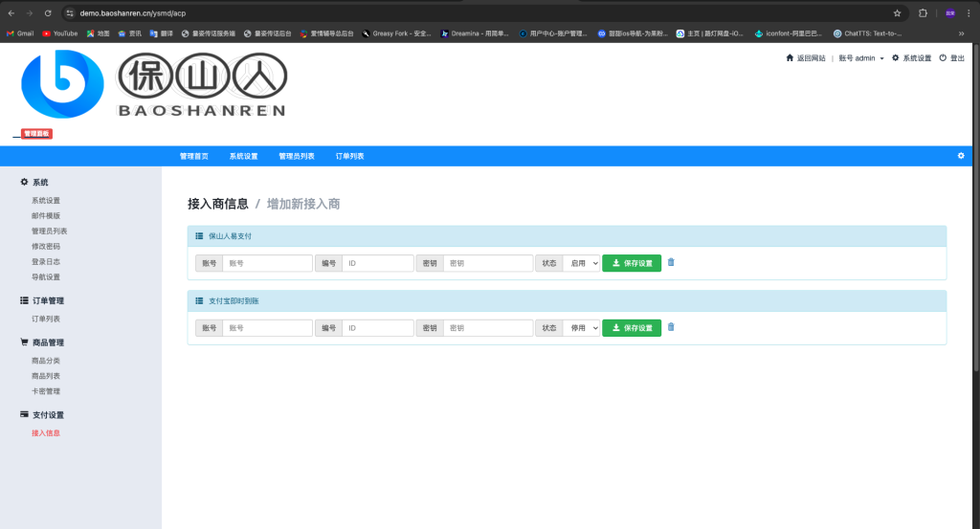Click the 商品管理 sidebar section header
980x529 pixels.
coord(42,342)
